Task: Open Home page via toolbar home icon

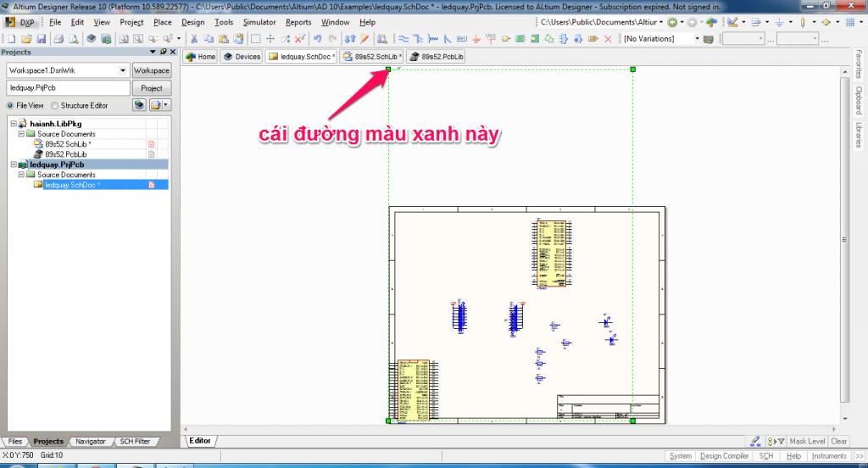Action: click(x=712, y=22)
